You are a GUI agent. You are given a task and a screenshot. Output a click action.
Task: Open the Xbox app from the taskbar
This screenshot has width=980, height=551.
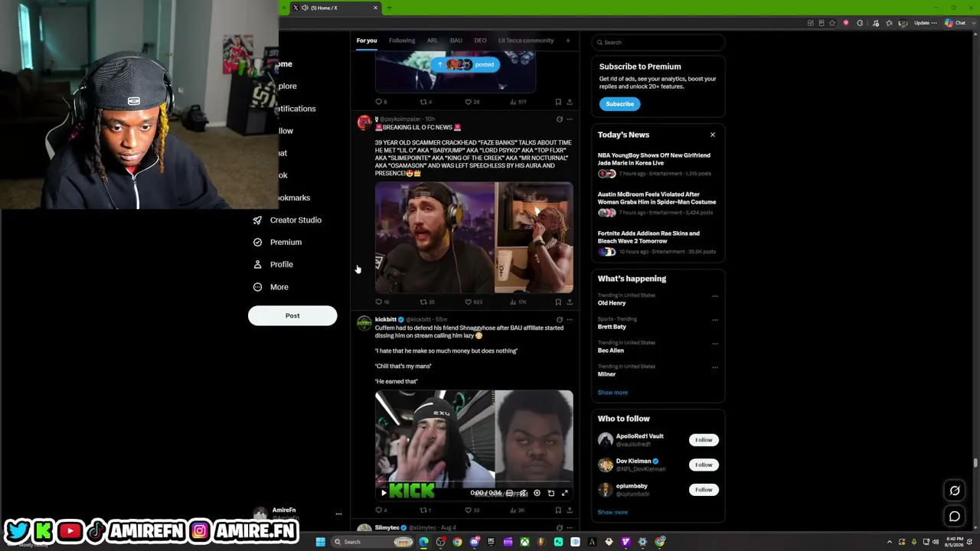(x=524, y=542)
